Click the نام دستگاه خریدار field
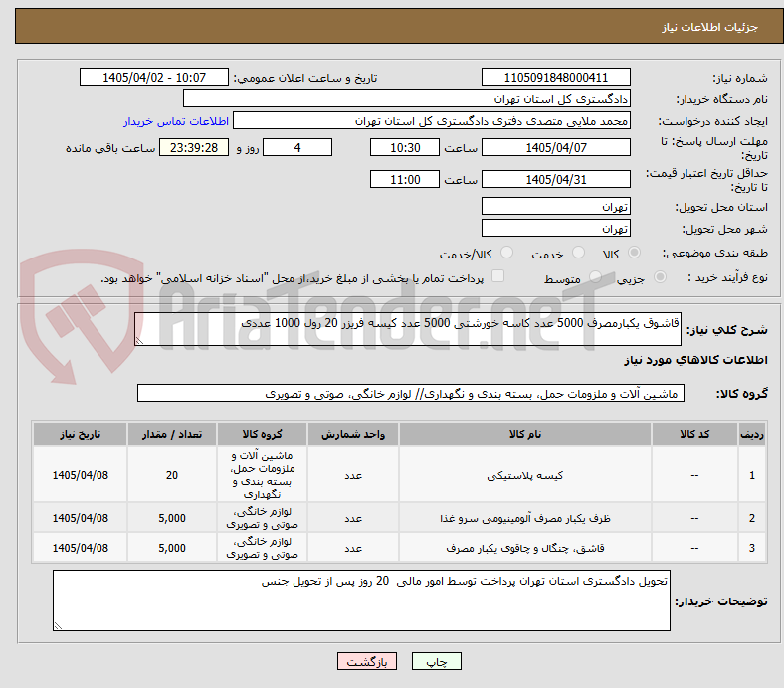784x688 pixels. (407, 99)
